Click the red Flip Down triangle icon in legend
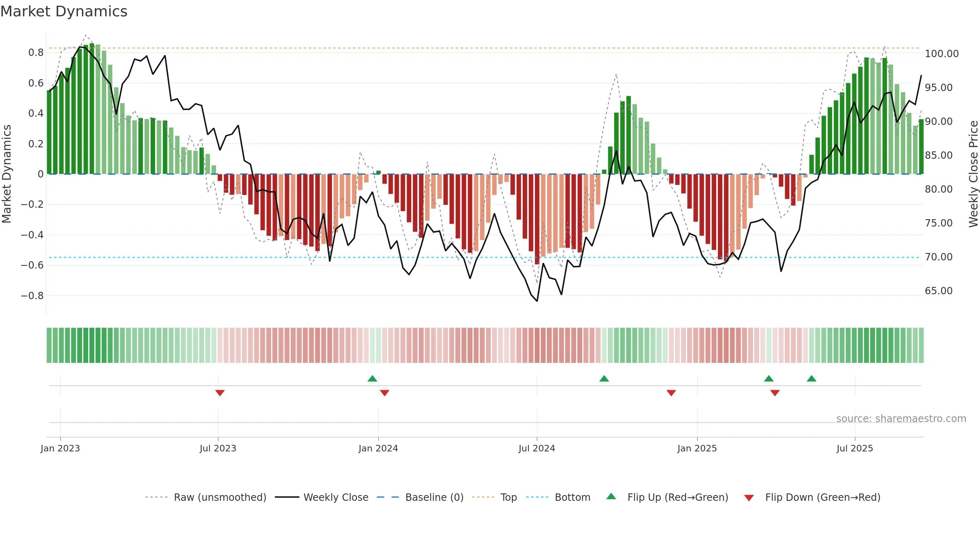 tap(749, 498)
